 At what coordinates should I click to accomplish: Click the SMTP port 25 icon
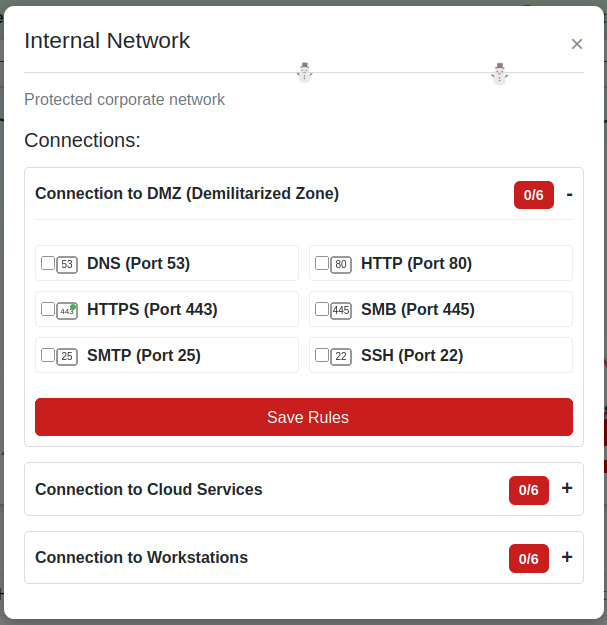click(67, 356)
